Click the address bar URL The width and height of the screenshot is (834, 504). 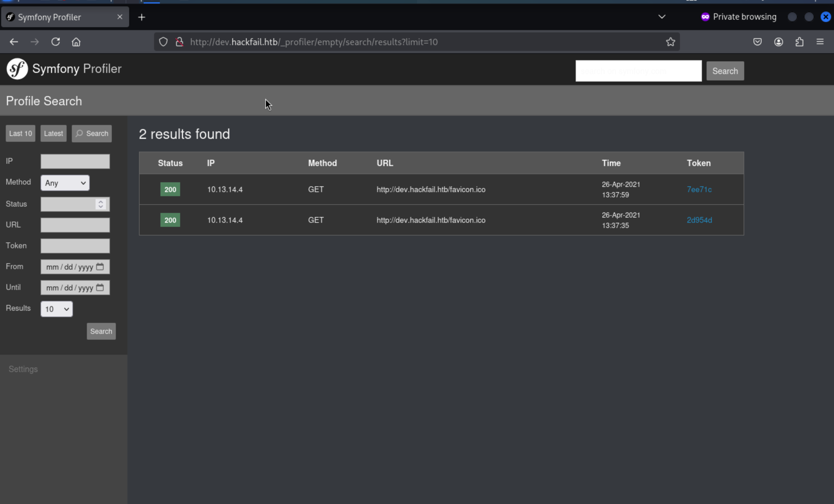314,42
